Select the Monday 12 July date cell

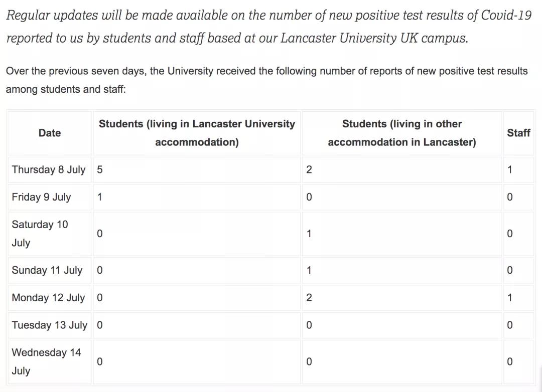point(49,298)
